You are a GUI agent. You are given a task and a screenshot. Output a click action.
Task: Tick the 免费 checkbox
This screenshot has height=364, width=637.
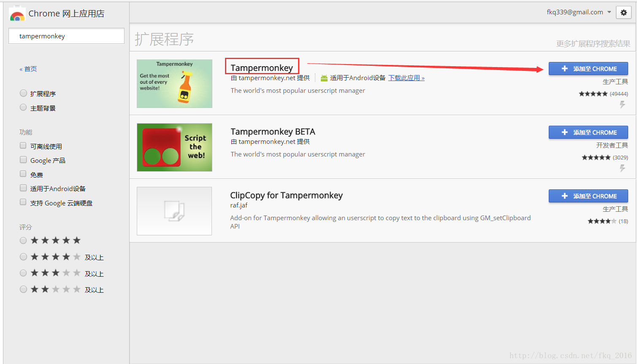pos(23,174)
